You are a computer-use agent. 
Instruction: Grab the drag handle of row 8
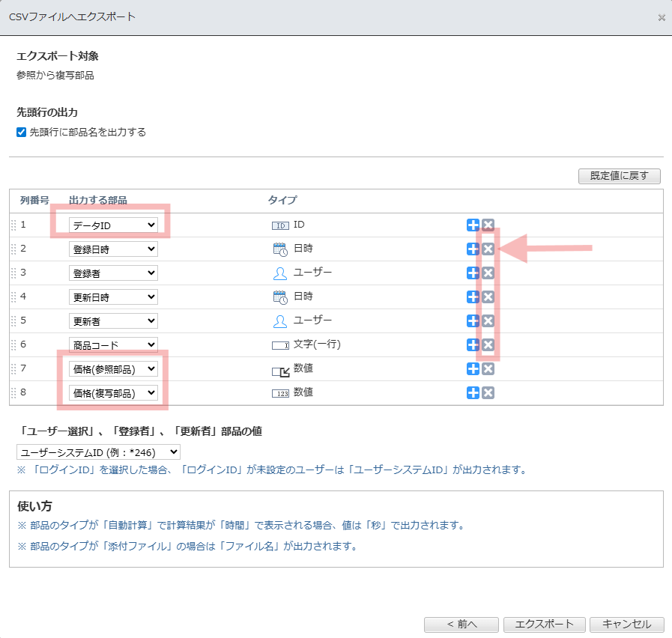point(13,393)
